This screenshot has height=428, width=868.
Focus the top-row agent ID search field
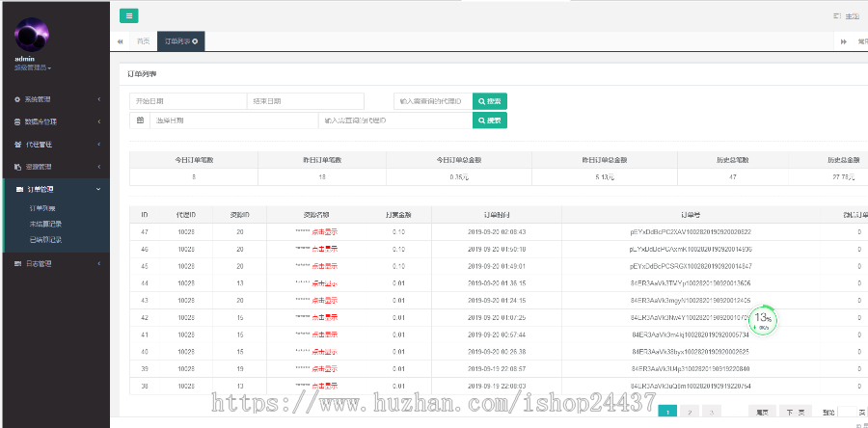click(433, 101)
